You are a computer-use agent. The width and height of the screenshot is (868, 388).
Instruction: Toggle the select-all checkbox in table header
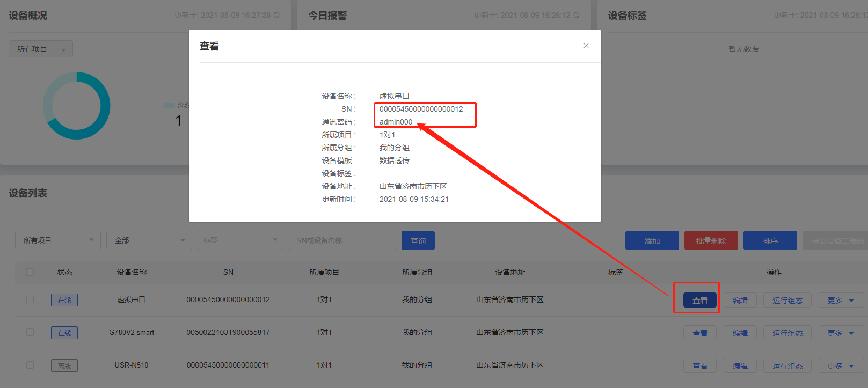click(x=30, y=272)
